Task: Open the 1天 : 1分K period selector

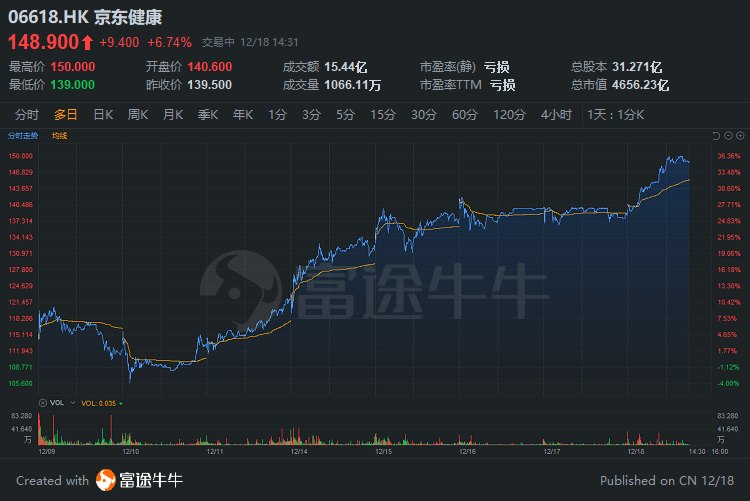Action: (x=616, y=115)
